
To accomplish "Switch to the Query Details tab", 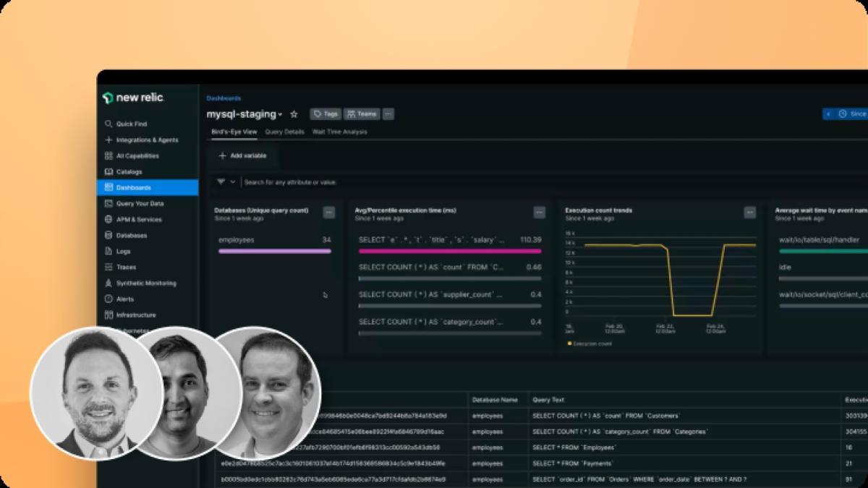I will (x=284, y=132).
